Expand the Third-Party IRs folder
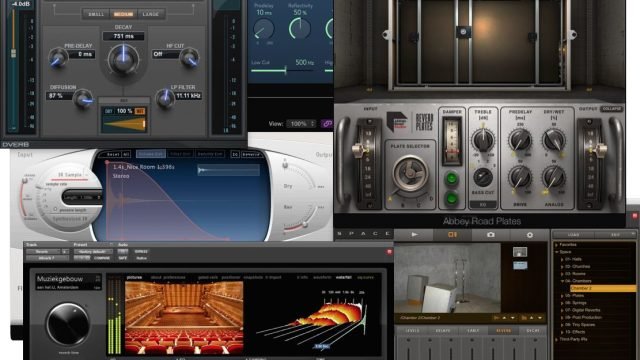Viewport: 640px width, 360px height. coord(556,340)
